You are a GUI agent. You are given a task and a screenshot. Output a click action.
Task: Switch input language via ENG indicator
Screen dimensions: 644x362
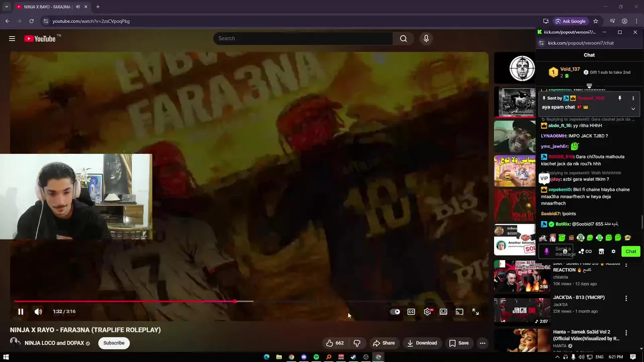600,357
